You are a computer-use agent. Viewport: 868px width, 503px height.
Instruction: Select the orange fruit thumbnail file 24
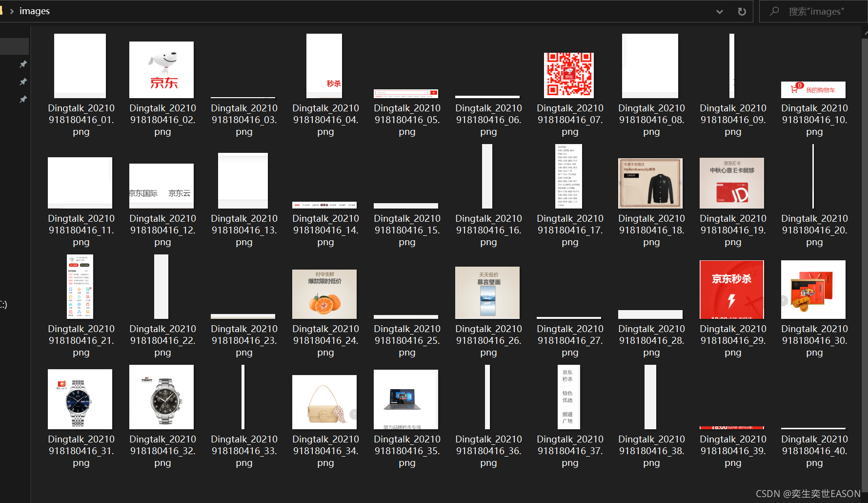(324, 294)
